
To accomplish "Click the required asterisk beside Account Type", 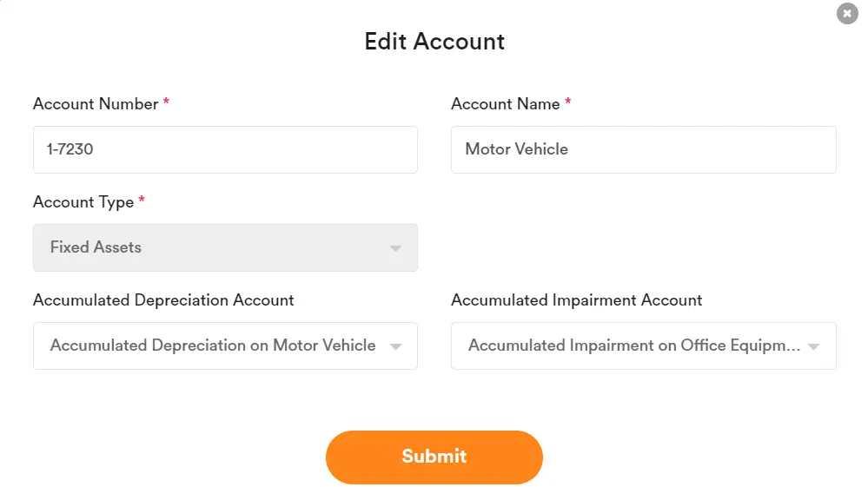I will (142, 201).
